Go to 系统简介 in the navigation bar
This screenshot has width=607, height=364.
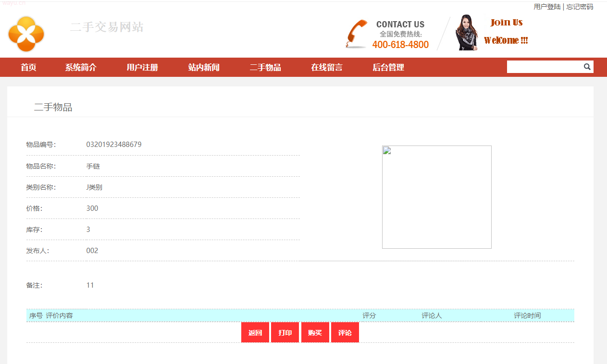tap(81, 67)
